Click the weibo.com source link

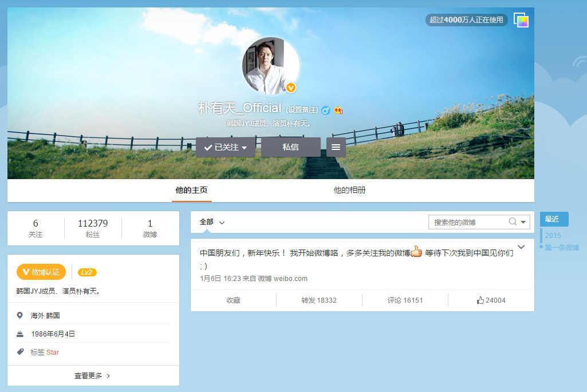click(x=290, y=279)
